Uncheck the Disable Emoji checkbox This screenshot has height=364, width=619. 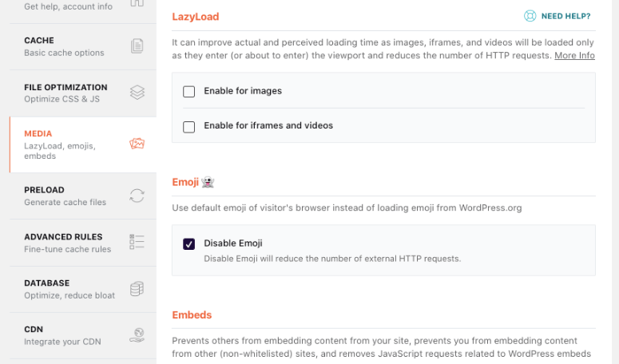pyautogui.click(x=189, y=244)
